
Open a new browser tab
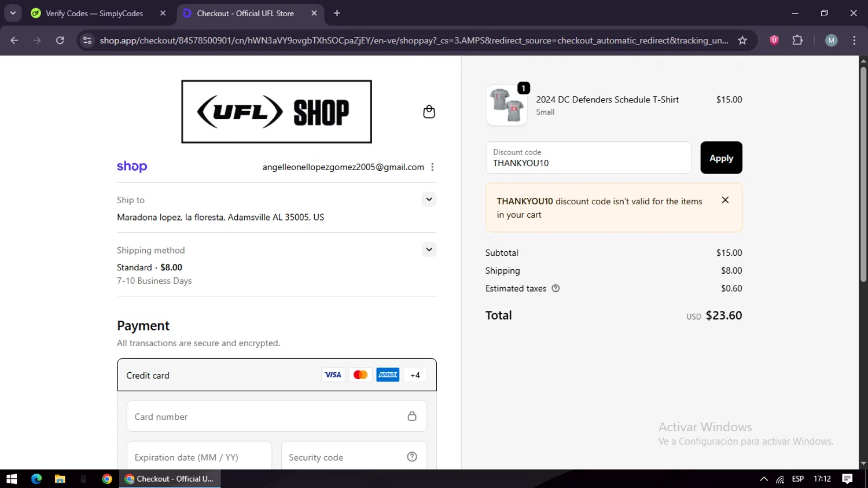337,13
